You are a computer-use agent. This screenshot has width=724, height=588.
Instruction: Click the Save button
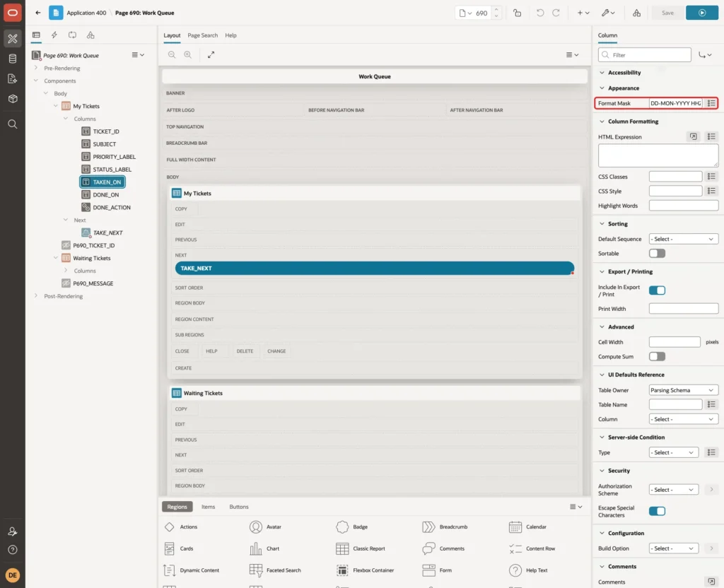coord(667,13)
